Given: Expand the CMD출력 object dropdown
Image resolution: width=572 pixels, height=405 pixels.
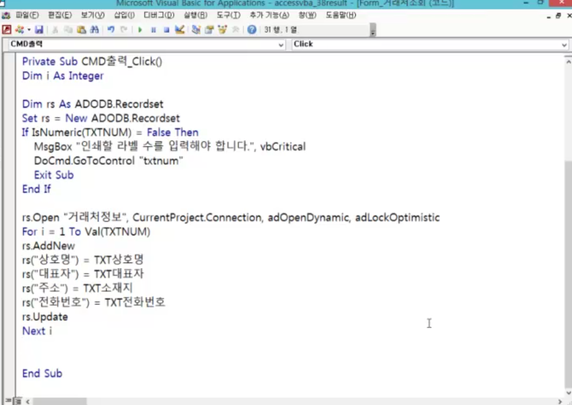Looking at the screenshot, I should (x=281, y=45).
